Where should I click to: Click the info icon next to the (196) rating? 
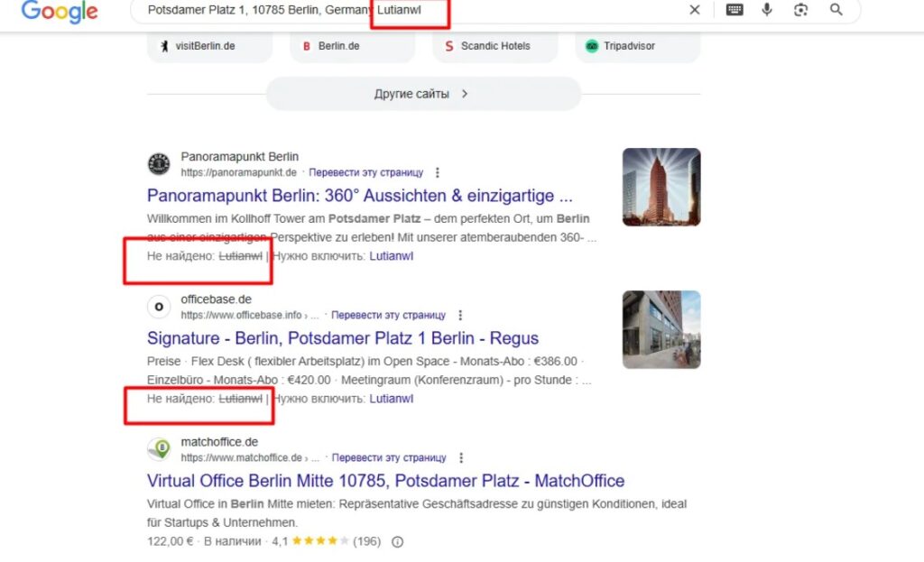tap(398, 541)
